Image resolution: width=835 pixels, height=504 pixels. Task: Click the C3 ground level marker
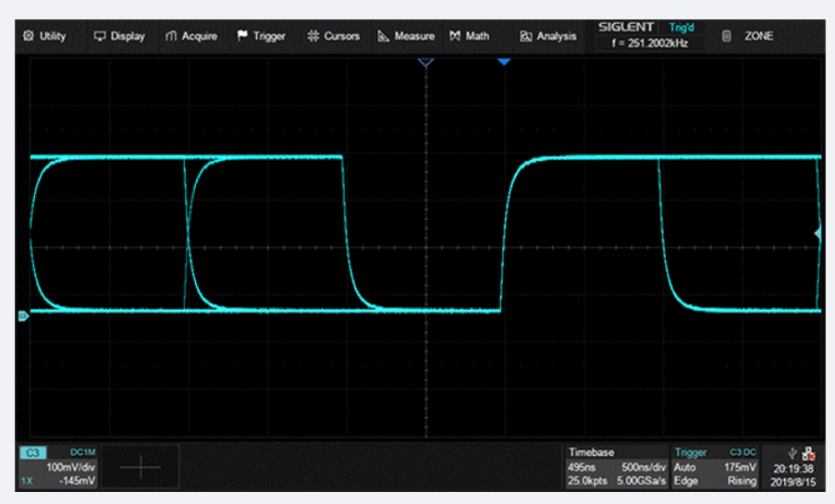[23, 316]
